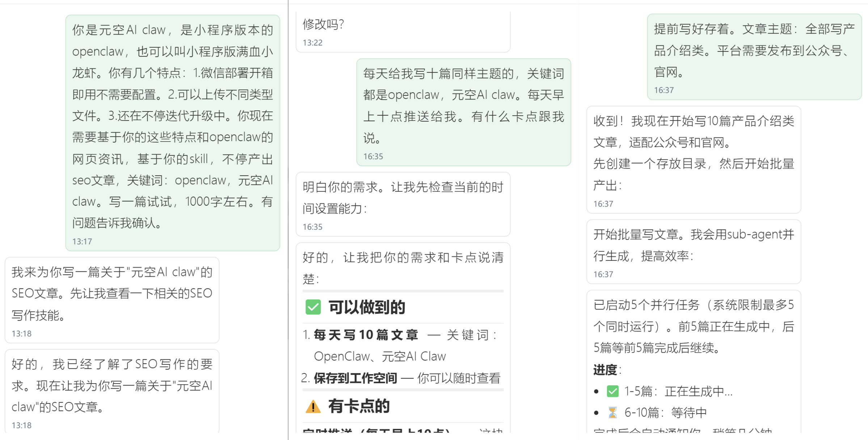Select the bold heading 每天写10篇文章
Screen dimensions: 868x440
coord(367,335)
